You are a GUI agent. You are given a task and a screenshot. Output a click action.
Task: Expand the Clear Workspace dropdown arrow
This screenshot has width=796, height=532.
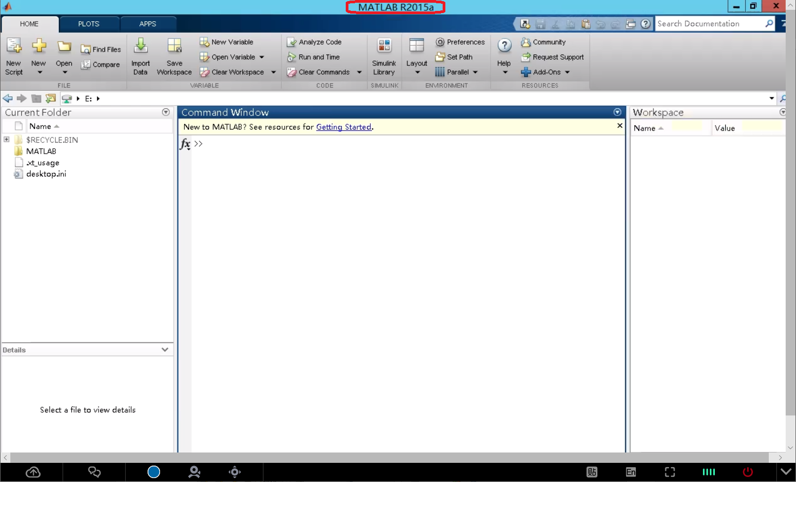click(273, 72)
